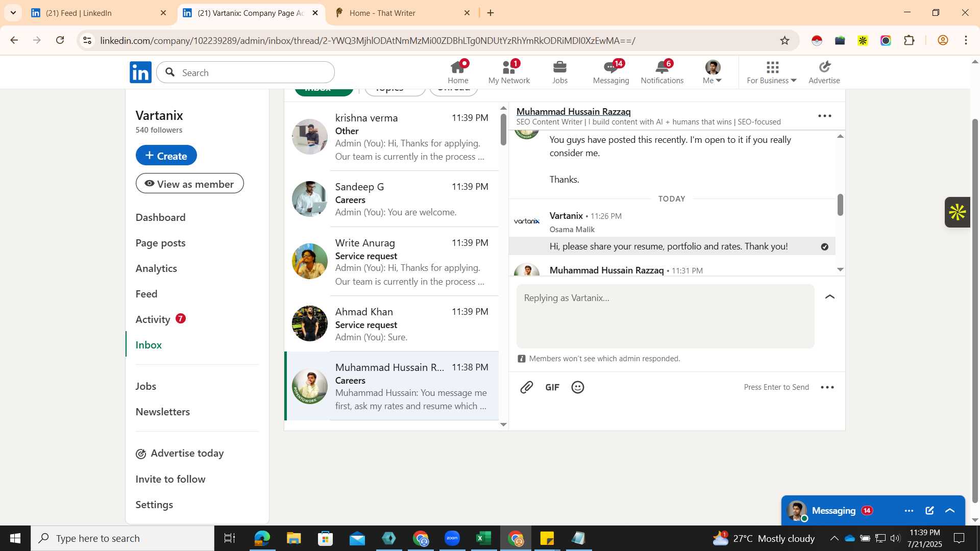980x551 pixels.
Task: Open Sticky Notes from taskbar
Action: (x=547, y=538)
